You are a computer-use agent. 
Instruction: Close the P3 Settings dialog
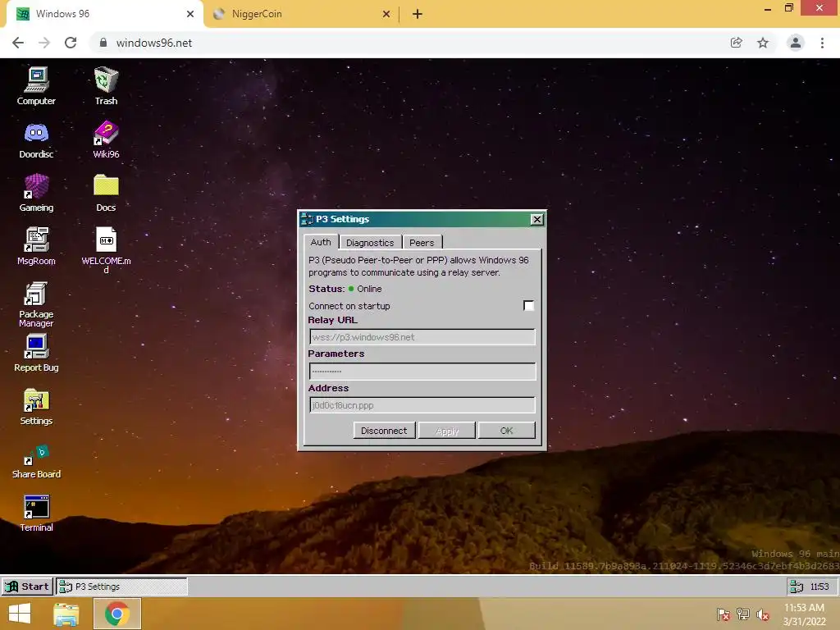[536, 219]
